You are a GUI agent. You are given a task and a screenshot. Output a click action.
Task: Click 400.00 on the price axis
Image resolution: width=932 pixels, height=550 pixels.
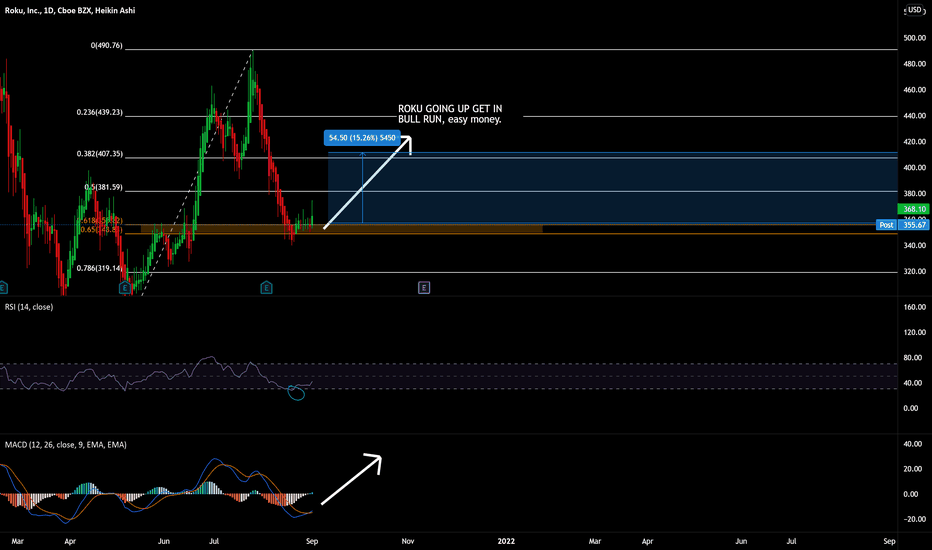tap(915, 168)
